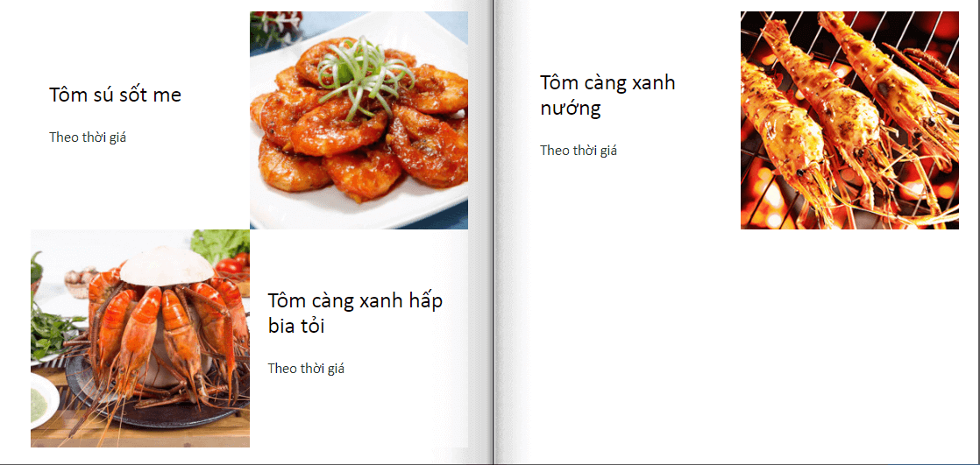The height and width of the screenshot is (465, 980).
Task: Click the book spine between the two pages
Action: [494, 232]
